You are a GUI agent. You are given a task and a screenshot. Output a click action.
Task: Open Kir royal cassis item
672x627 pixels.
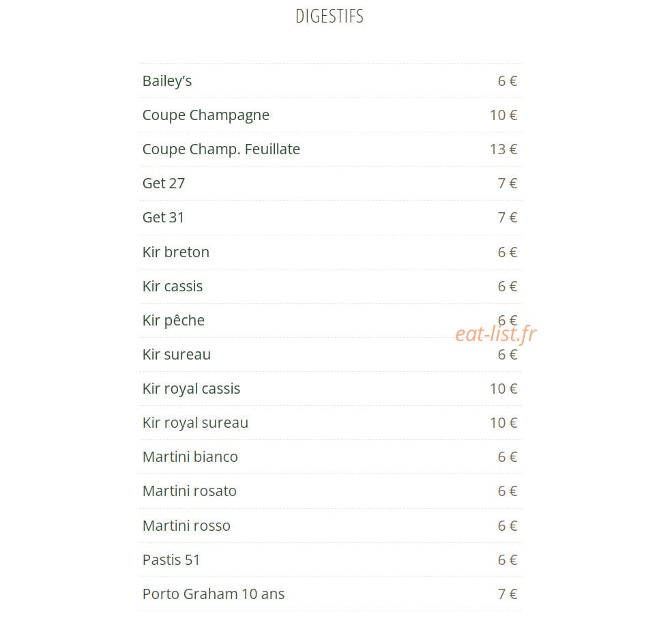point(330,389)
